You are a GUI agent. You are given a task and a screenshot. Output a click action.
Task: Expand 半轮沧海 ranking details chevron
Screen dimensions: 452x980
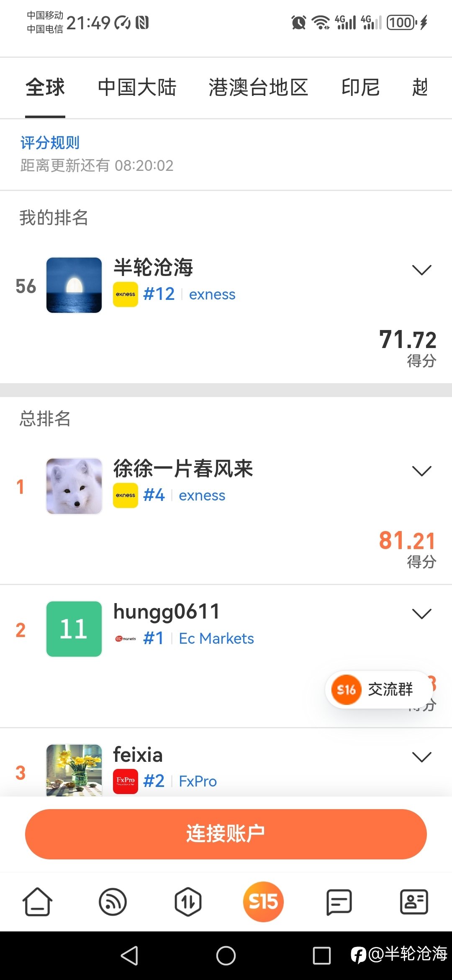[x=421, y=270]
